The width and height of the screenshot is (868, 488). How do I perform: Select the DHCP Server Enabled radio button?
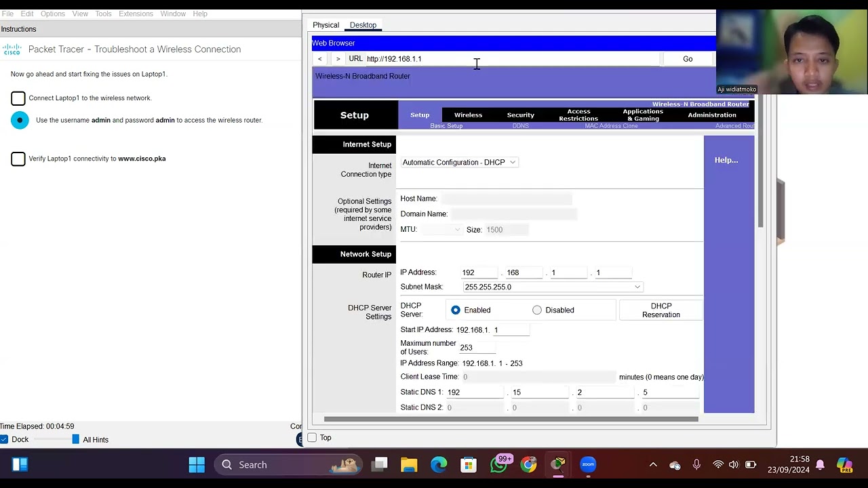(x=456, y=310)
